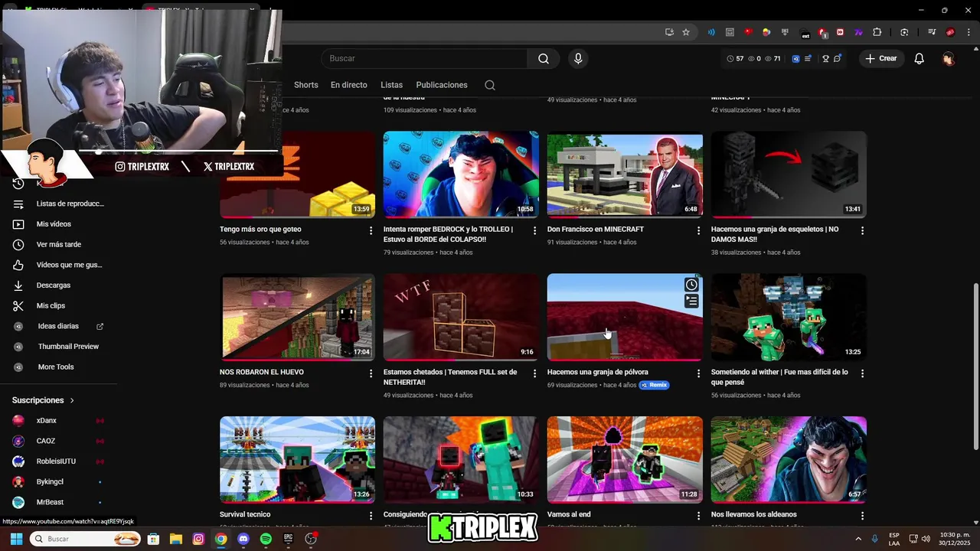Click Add to queue icon on hovered thumbnail
This screenshot has width=980, height=551.
(x=691, y=302)
